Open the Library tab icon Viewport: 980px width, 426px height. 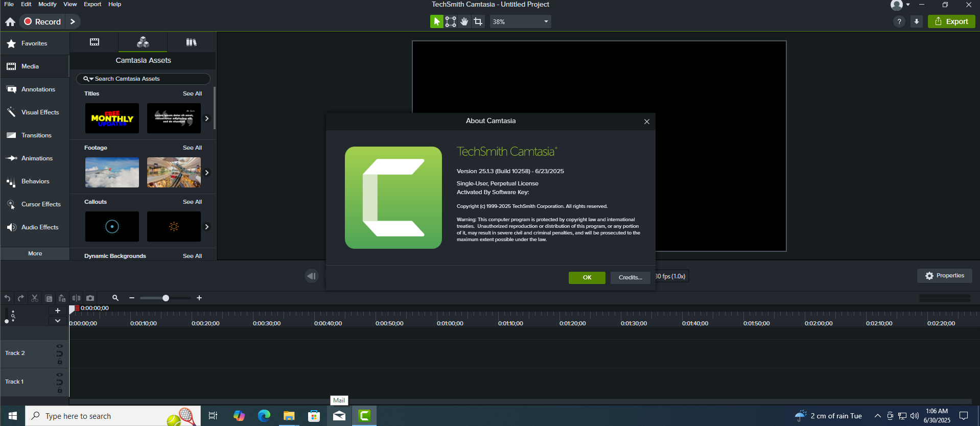tap(192, 42)
